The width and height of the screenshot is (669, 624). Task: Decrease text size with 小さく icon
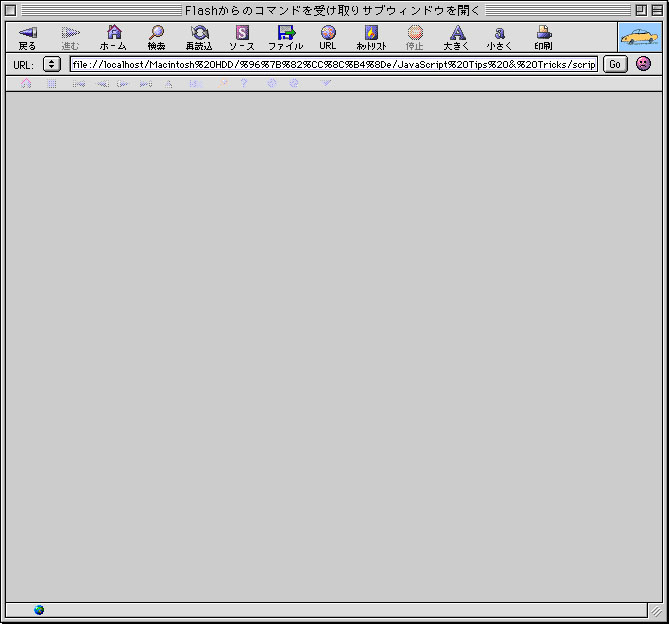(x=500, y=33)
